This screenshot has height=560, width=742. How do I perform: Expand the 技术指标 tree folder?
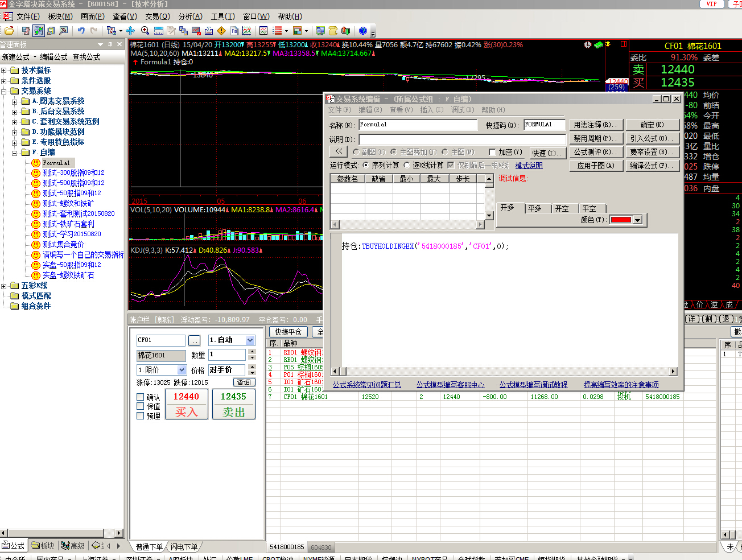click(4, 71)
